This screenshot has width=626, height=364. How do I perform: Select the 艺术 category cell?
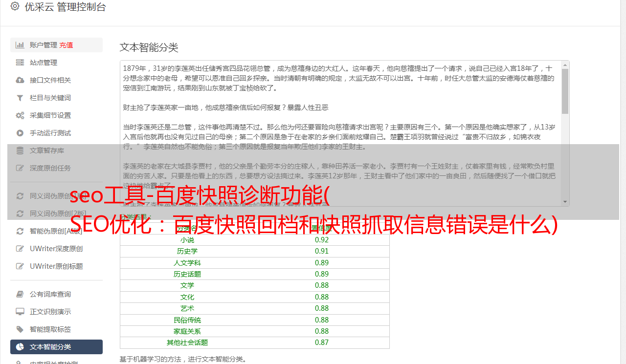pyautogui.click(x=187, y=308)
